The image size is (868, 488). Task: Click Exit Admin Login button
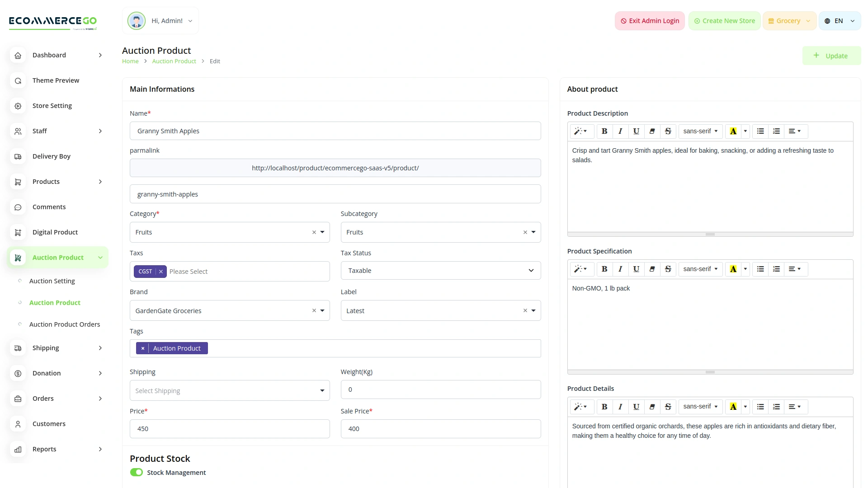(650, 21)
